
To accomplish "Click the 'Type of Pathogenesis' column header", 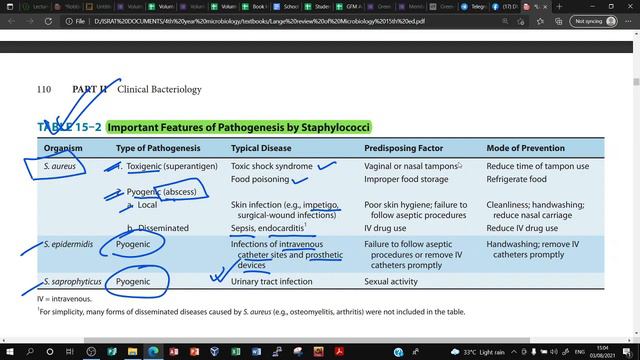I will [x=158, y=148].
